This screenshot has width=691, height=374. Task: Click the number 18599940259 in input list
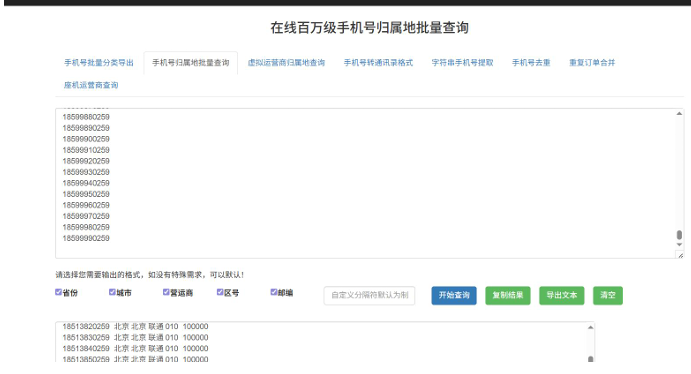[86, 183]
